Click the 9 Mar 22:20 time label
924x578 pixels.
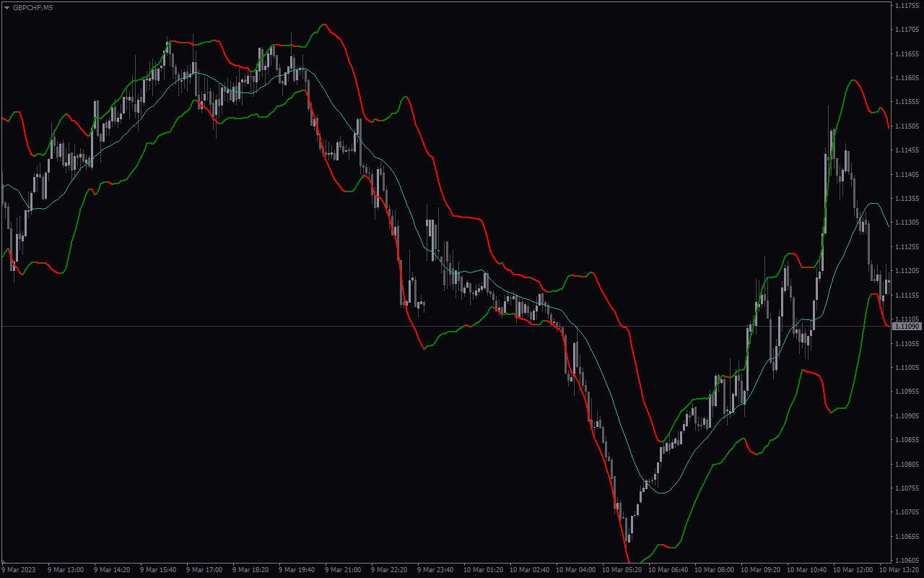click(x=389, y=570)
